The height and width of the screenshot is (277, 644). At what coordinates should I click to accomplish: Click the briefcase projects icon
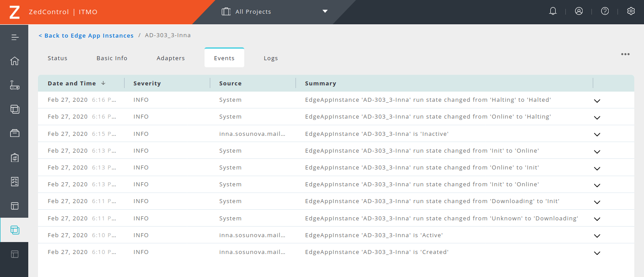tap(226, 12)
